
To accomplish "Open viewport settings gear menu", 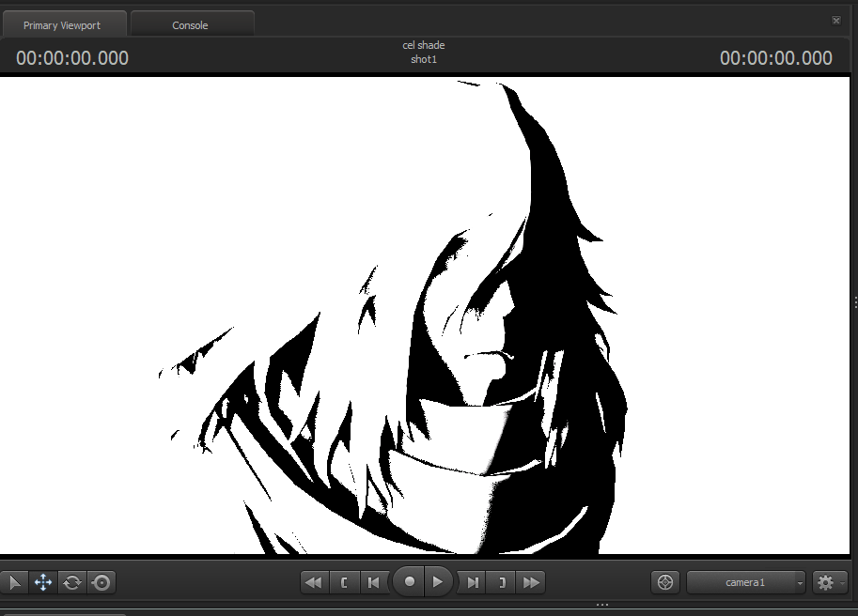I will (x=829, y=582).
